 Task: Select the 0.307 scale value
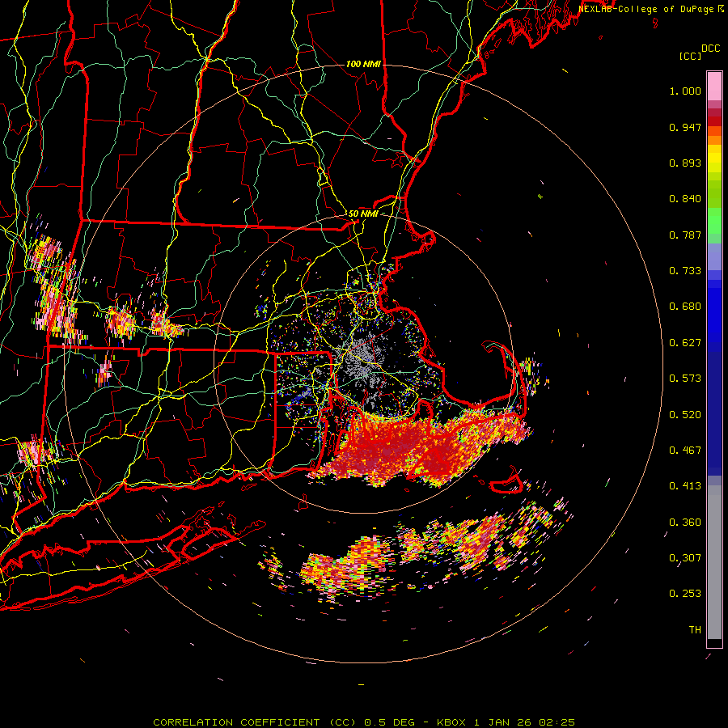coord(685,558)
